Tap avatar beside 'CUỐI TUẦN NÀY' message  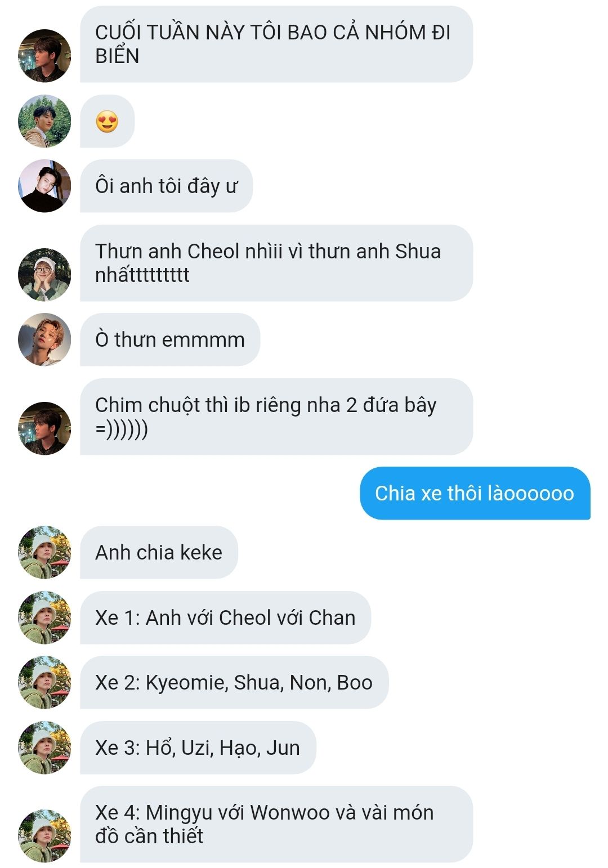coord(44,56)
